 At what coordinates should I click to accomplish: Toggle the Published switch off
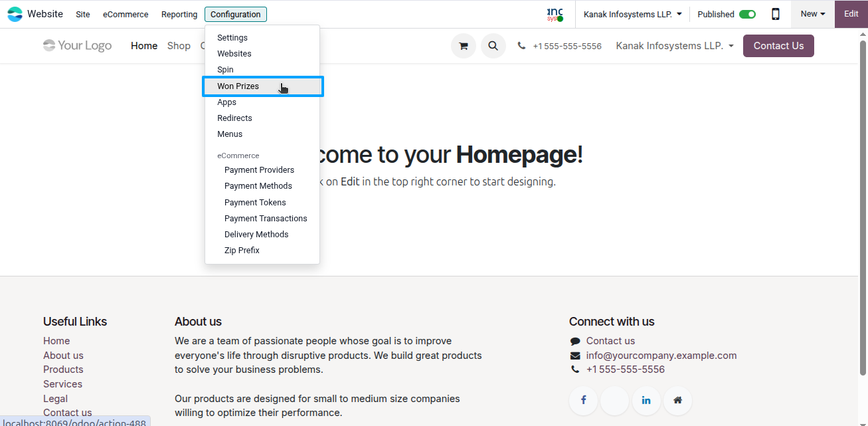point(747,14)
